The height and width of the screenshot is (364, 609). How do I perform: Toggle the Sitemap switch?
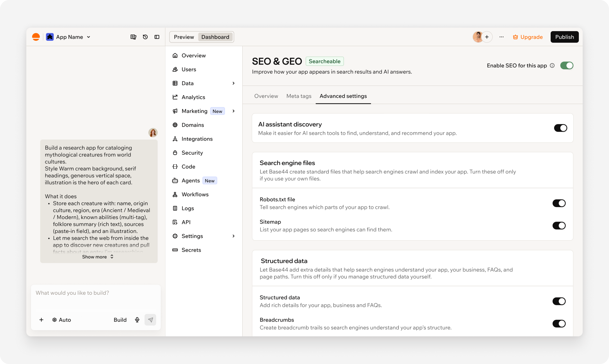pyautogui.click(x=559, y=225)
